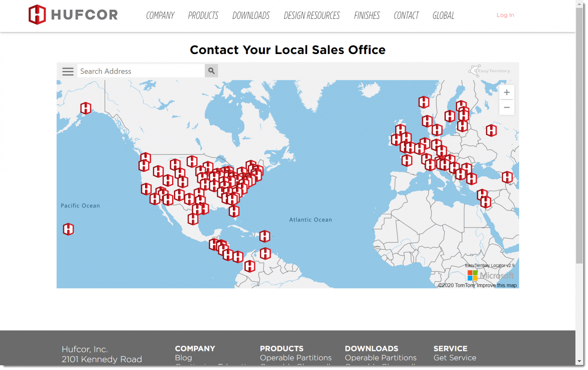Open the Blog link in the footer
Screen dimensions: 588x370
[183, 357]
